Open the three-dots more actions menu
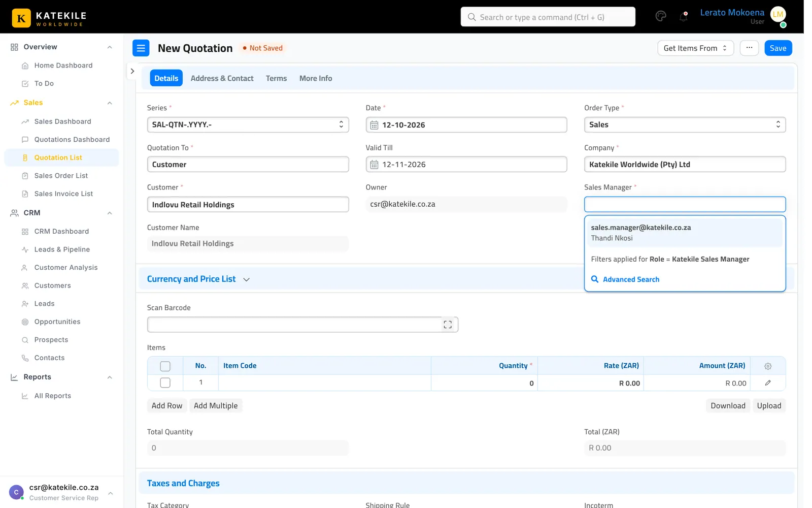The height and width of the screenshot is (508, 812). (x=749, y=48)
